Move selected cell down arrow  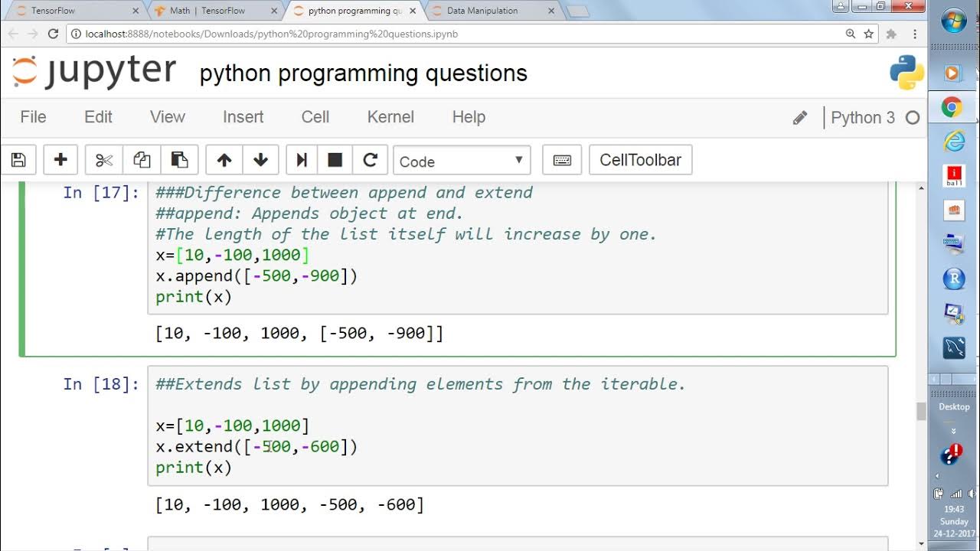pyautogui.click(x=260, y=160)
